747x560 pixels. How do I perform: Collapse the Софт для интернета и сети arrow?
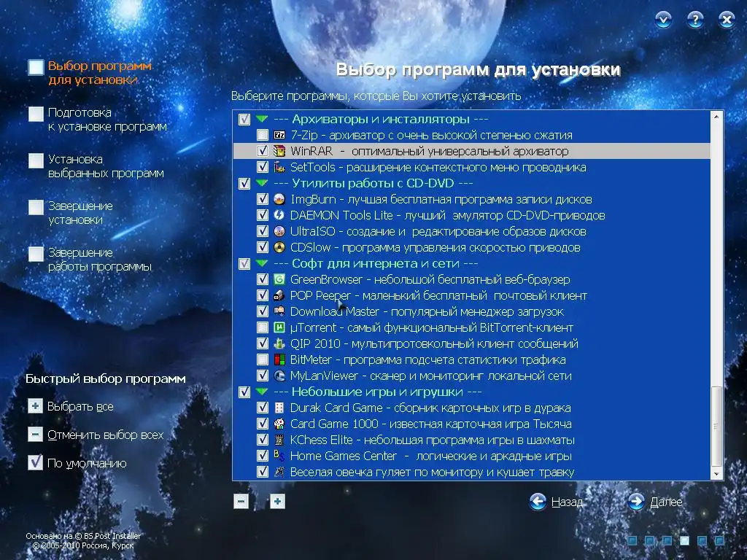[262, 262]
